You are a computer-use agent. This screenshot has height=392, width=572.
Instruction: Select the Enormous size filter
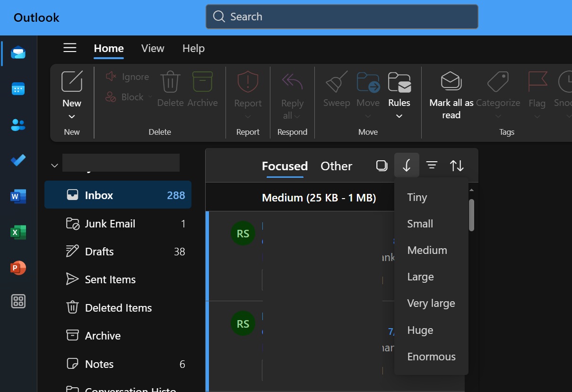[x=431, y=357]
